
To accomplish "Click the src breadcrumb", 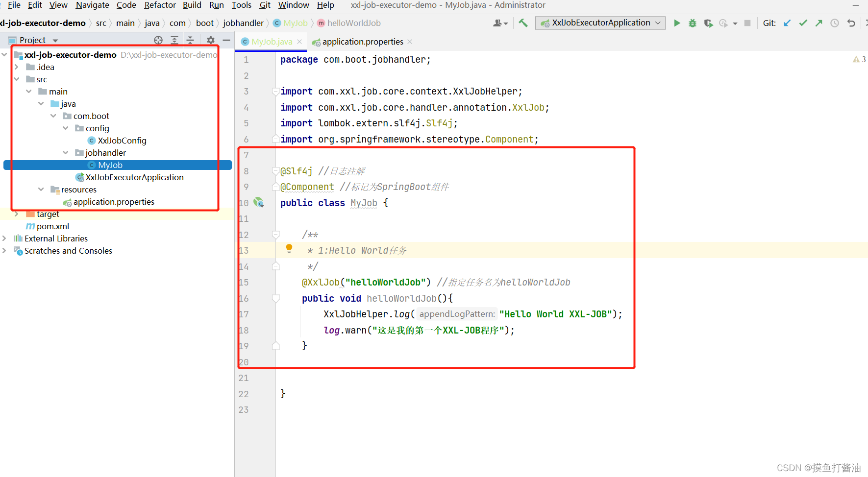I will click(x=101, y=23).
